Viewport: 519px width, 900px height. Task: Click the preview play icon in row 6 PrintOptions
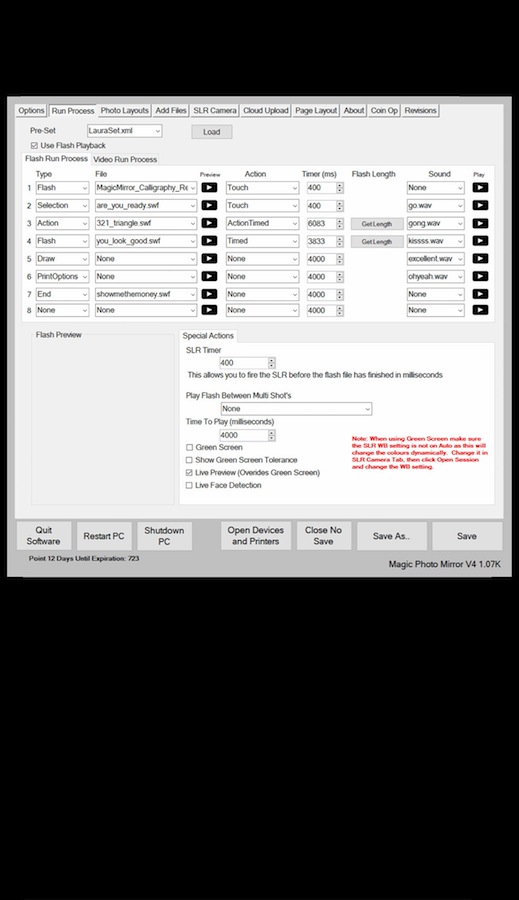210,277
